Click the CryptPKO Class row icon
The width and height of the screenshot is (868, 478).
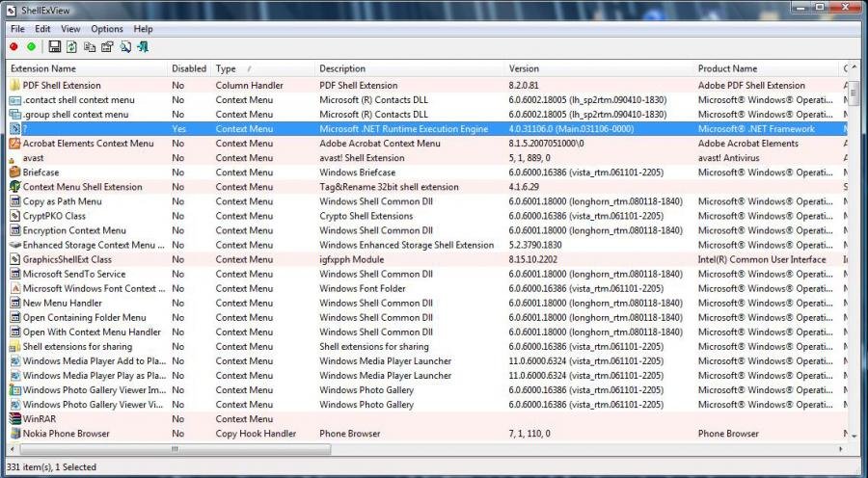15,216
